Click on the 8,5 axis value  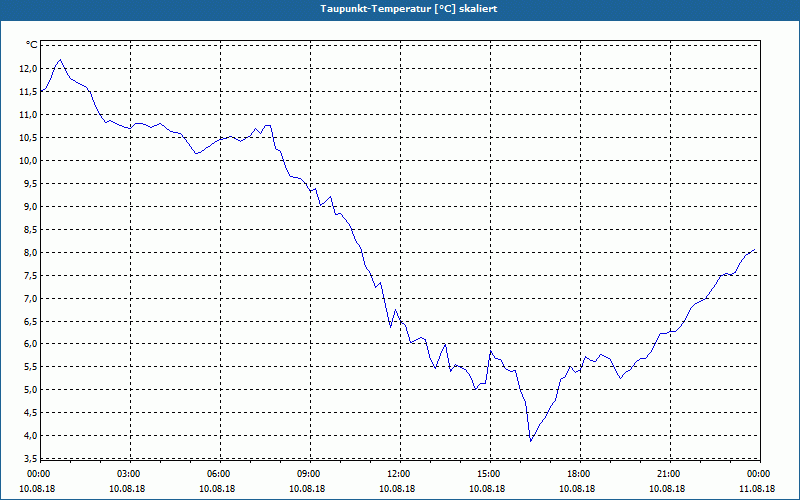pos(30,230)
